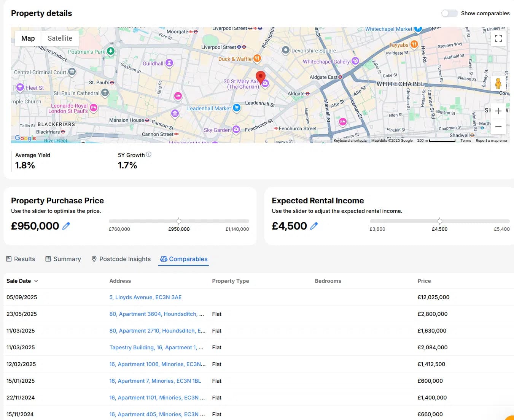
Task: Open 16, Apartment 1101, Minories link
Action: (157, 398)
